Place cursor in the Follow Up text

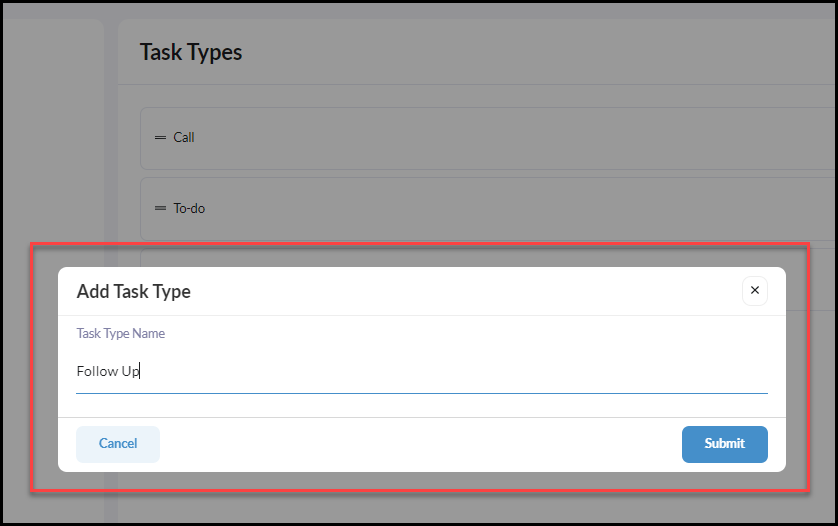coord(108,371)
